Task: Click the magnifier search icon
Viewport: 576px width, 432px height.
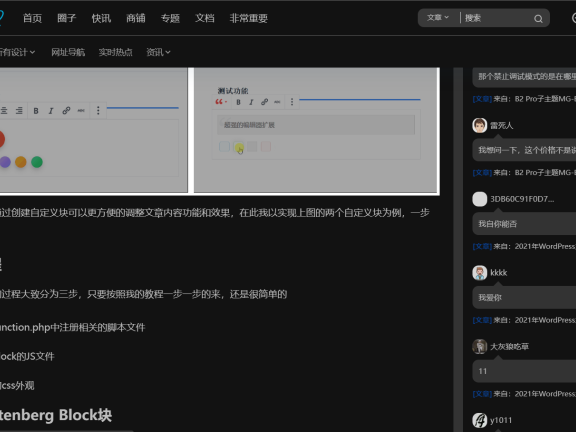Action: click(538, 19)
